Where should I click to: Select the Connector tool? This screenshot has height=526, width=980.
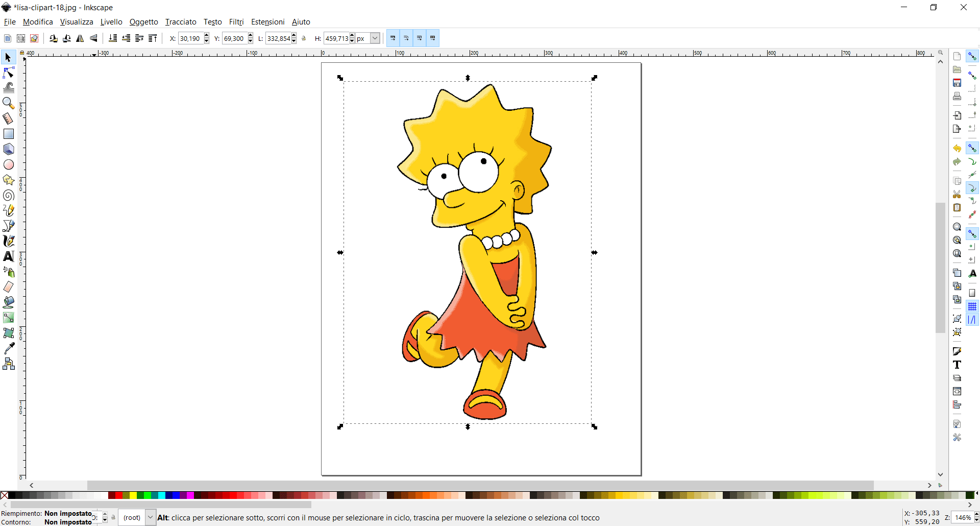(8, 364)
